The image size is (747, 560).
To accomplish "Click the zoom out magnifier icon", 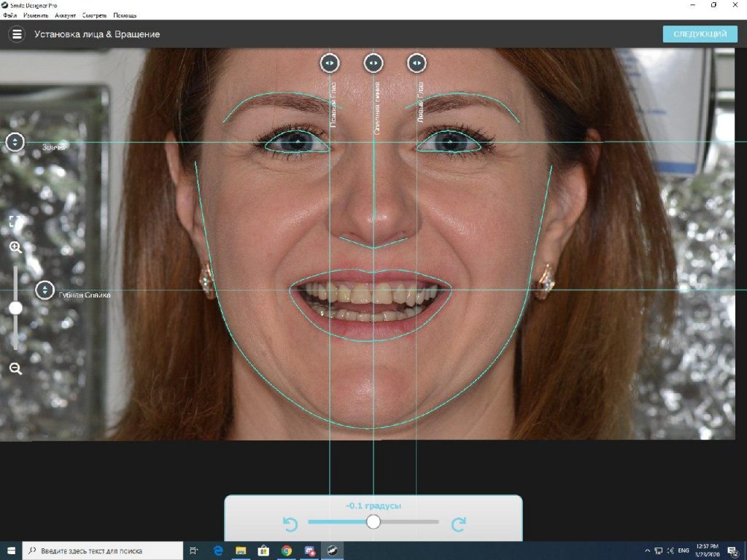I will 15,368.
